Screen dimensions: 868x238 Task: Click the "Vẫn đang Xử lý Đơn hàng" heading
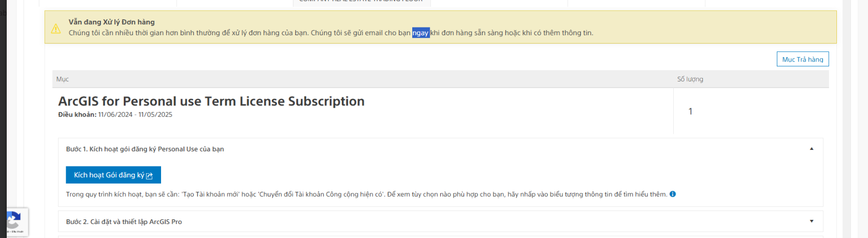pyautogui.click(x=112, y=22)
